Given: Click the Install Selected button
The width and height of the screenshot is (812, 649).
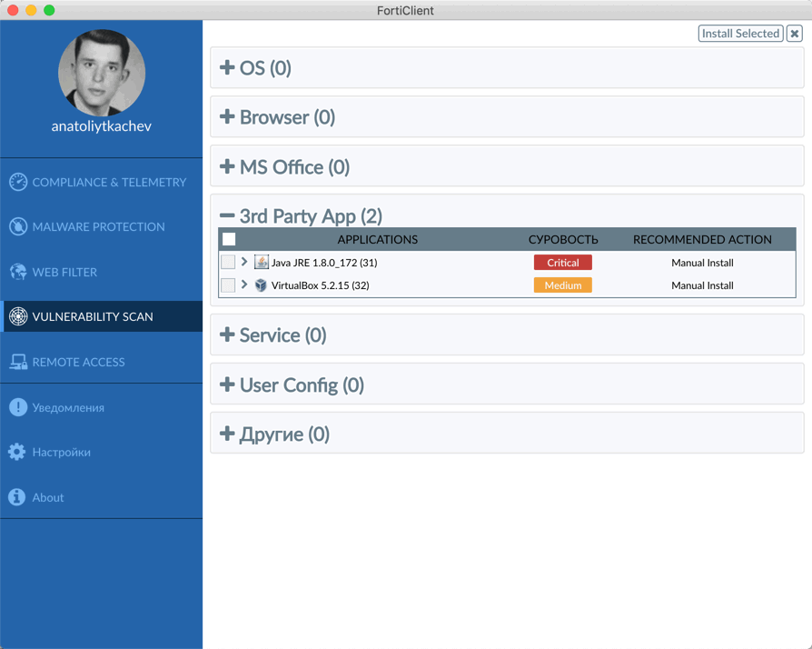Looking at the screenshot, I should tap(740, 33).
